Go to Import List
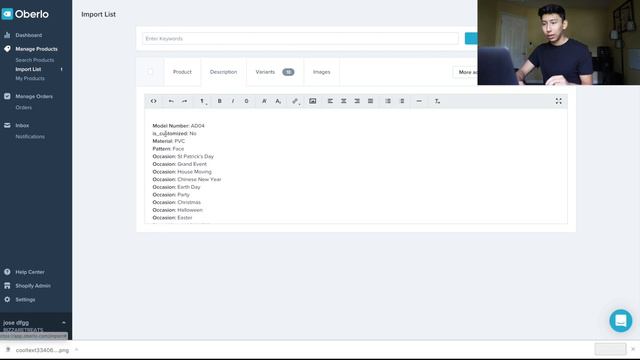This screenshot has width=640, height=360. point(28,69)
